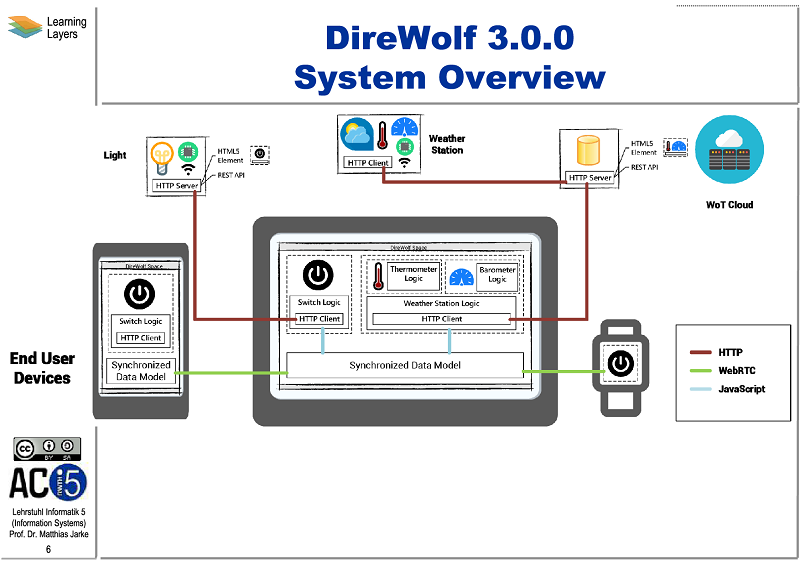800x565 pixels.
Task: Click the green WebRTC legend line
Action: point(701,371)
